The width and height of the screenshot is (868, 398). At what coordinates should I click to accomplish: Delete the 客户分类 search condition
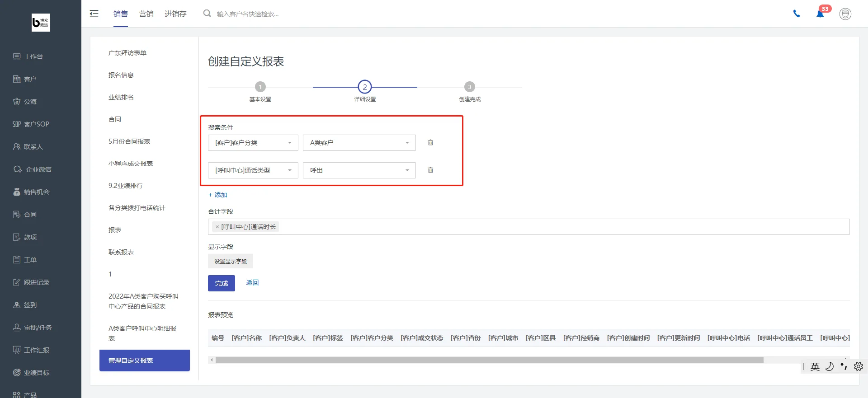[x=430, y=142]
